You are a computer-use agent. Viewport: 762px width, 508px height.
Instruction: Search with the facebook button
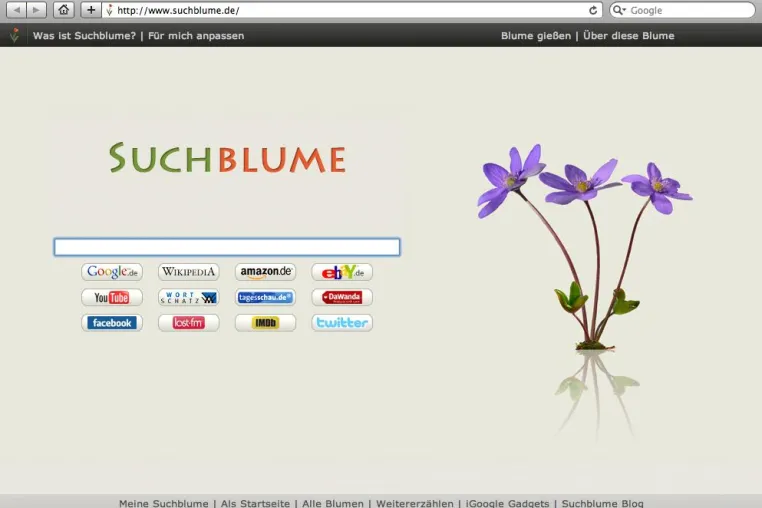[112, 323]
